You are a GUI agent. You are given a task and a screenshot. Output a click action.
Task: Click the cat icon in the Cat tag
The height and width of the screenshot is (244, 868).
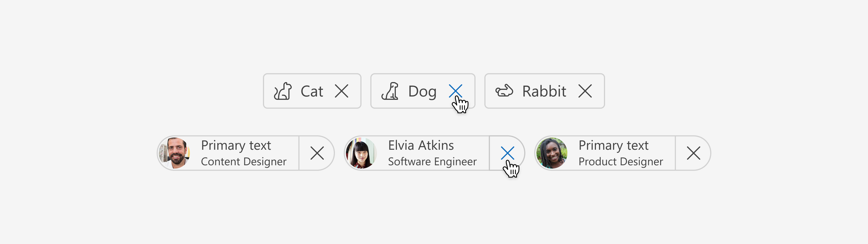pyautogui.click(x=283, y=91)
